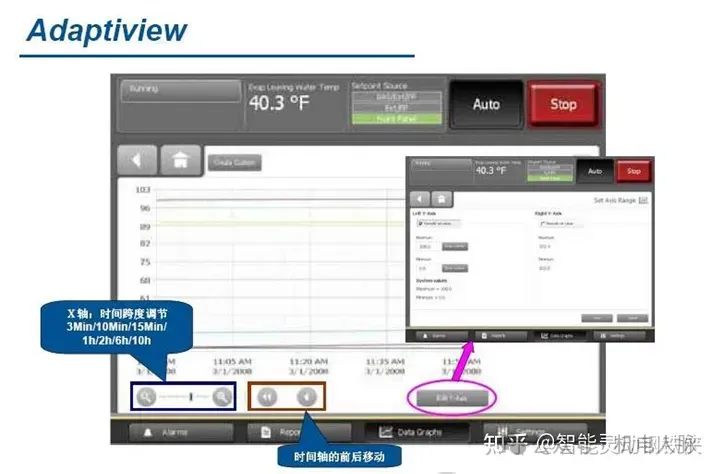Toggle Right Y-Axis auto-scale checkbox

541,224
